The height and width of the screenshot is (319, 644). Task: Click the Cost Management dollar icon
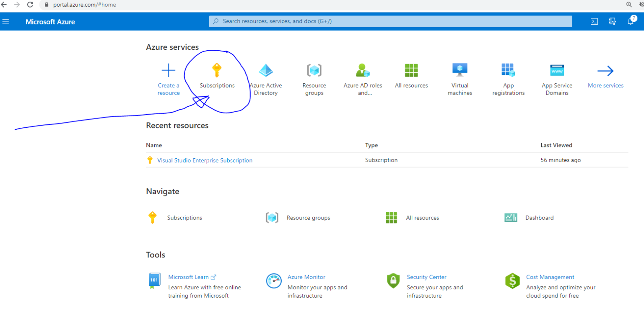click(512, 280)
